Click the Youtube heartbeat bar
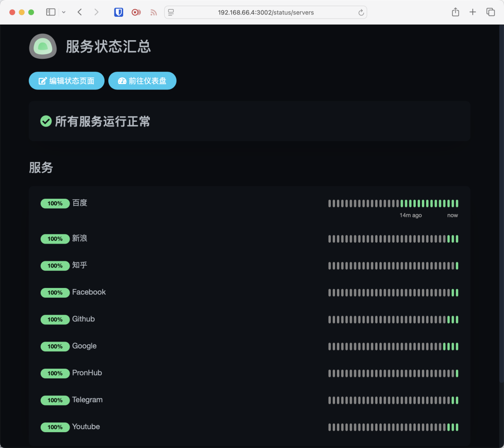The width and height of the screenshot is (504, 448). tap(393, 427)
